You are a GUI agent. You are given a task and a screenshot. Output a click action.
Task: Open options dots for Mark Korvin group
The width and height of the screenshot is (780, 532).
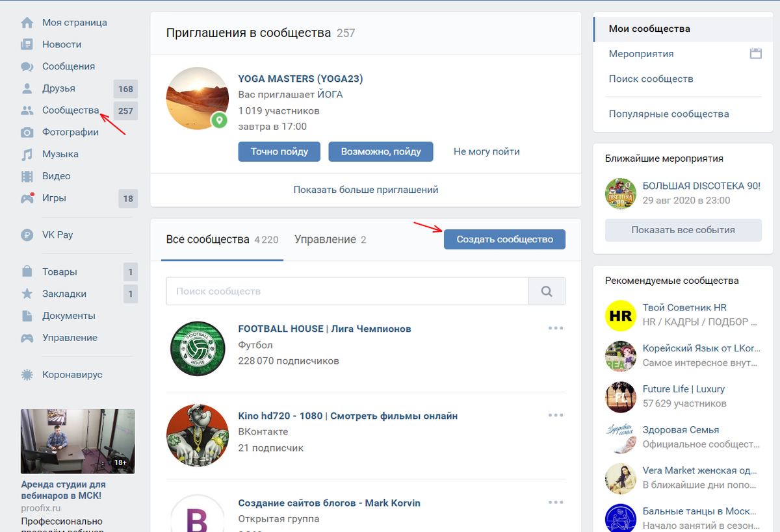pyautogui.click(x=556, y=502)
